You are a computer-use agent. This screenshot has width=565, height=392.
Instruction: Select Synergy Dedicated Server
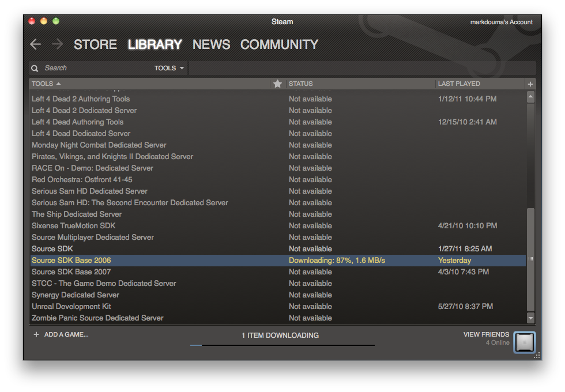coord(278,295)
